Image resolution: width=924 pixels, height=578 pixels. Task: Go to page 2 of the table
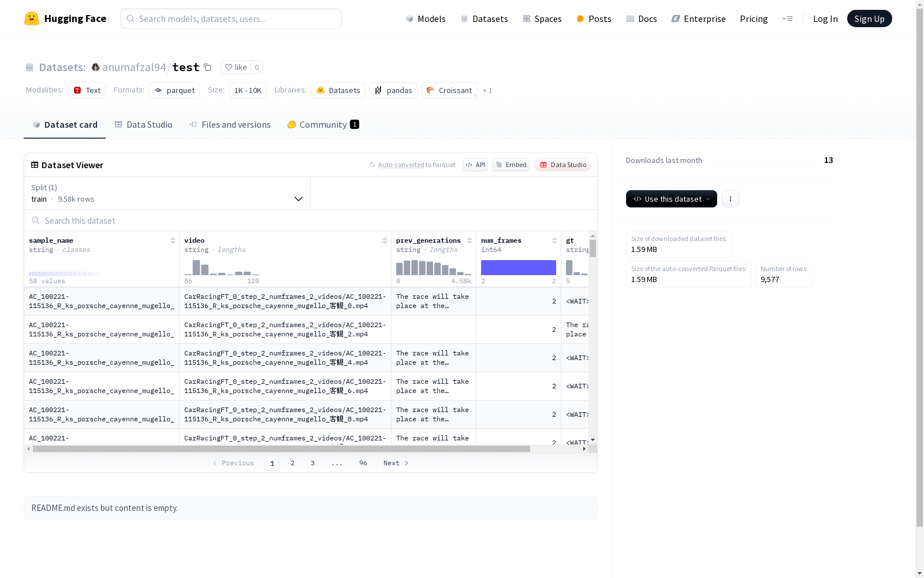pos(293,463)
